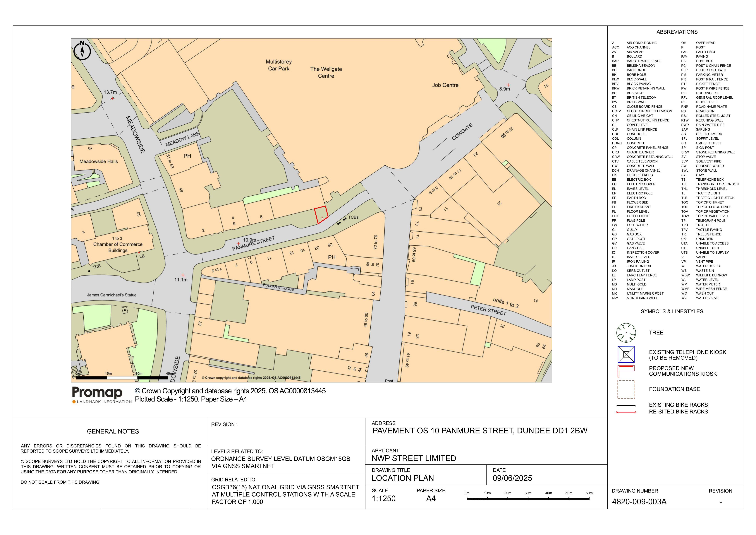Viewport: 756px width, 535px height.
Task: Click drawing title 'LOCATION PLAN'
Action: [x=403, y=478]
